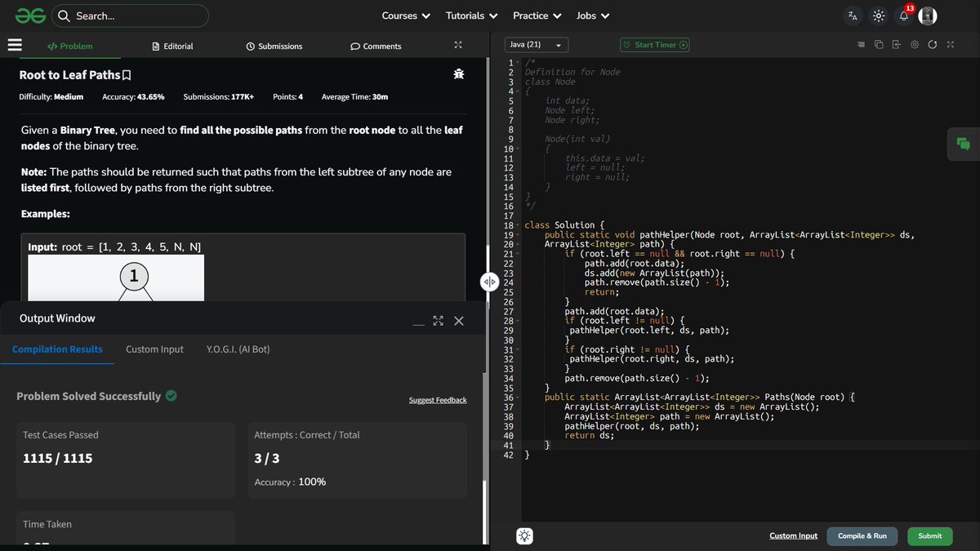Image resolution: width=980 pixels, height=551 pixels.
Task: Switch to the Editorial tab
Action: click(172, 47)
